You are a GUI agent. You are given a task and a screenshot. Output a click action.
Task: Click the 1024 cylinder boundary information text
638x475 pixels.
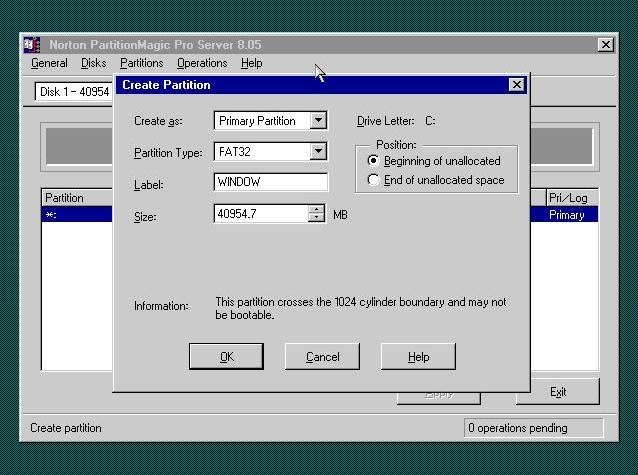[x=361, y=308]
